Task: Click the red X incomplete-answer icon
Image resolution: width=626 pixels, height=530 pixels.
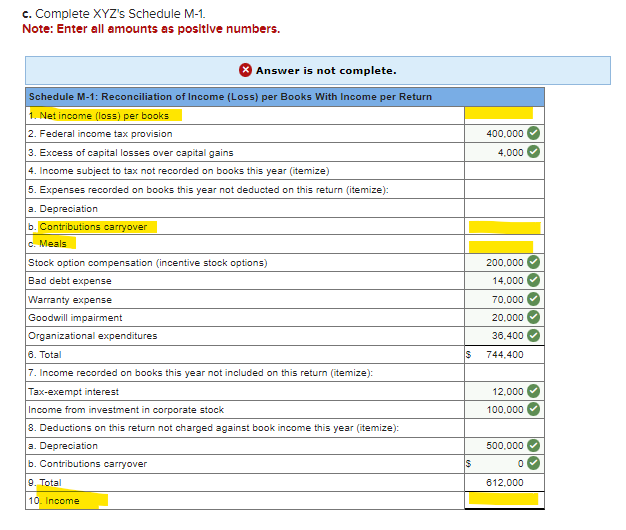Action: pos(245,70)
